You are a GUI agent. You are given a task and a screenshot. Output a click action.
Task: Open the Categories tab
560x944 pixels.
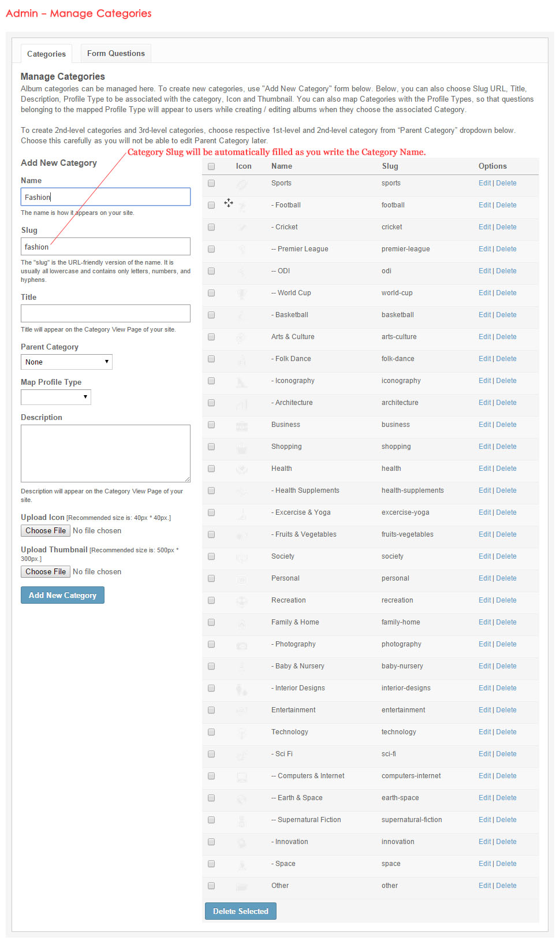pos(46,54)
